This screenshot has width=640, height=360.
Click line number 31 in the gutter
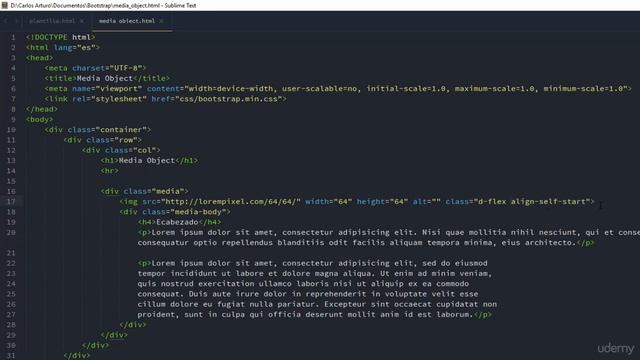pyautogui.click(x=11, y=356)
